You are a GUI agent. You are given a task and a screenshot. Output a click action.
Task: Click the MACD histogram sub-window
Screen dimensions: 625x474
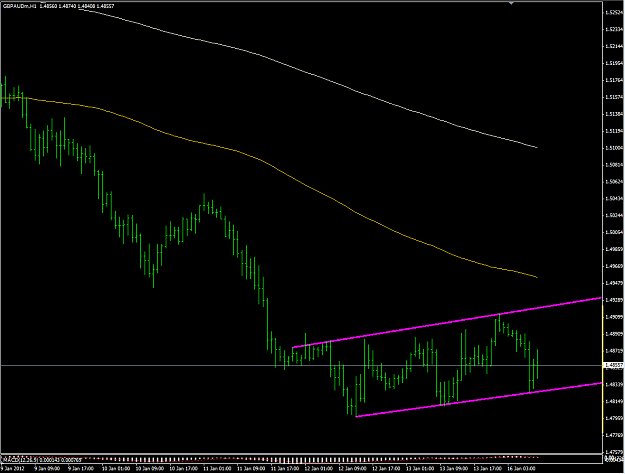pos(301,459)
